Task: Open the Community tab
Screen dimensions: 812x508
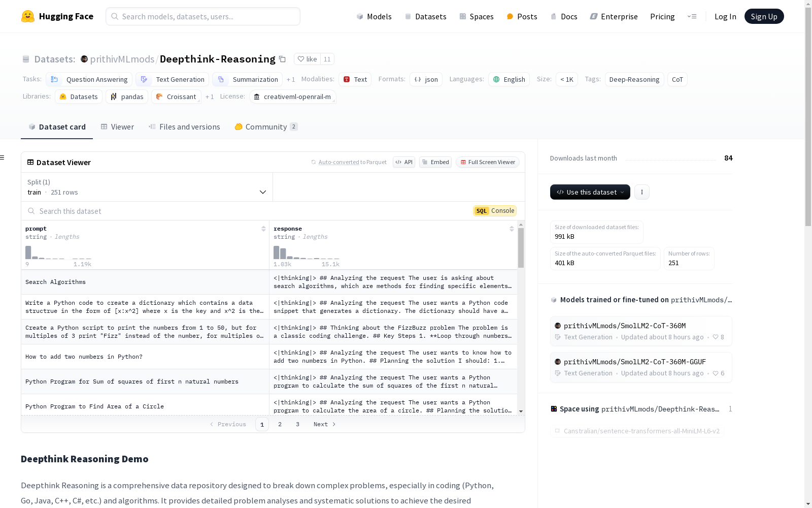Action: [x=266, y=127]
